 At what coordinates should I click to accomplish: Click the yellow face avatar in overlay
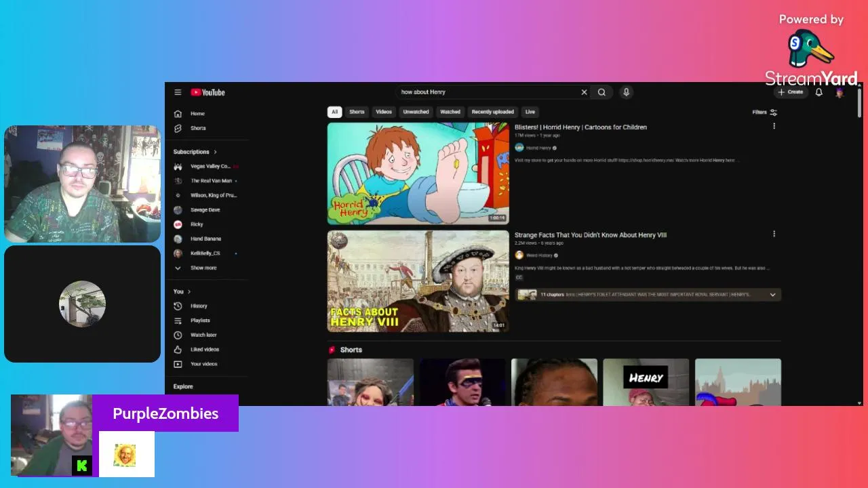125,455
